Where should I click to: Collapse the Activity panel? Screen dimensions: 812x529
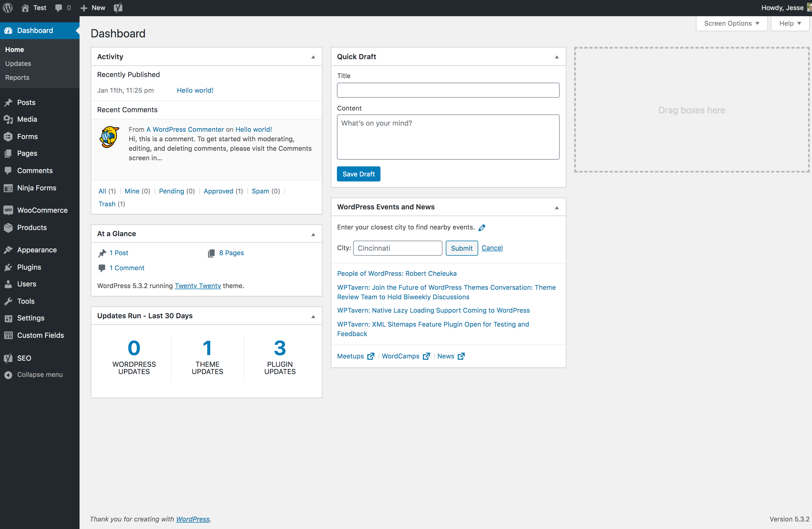(x=313, y=57)
